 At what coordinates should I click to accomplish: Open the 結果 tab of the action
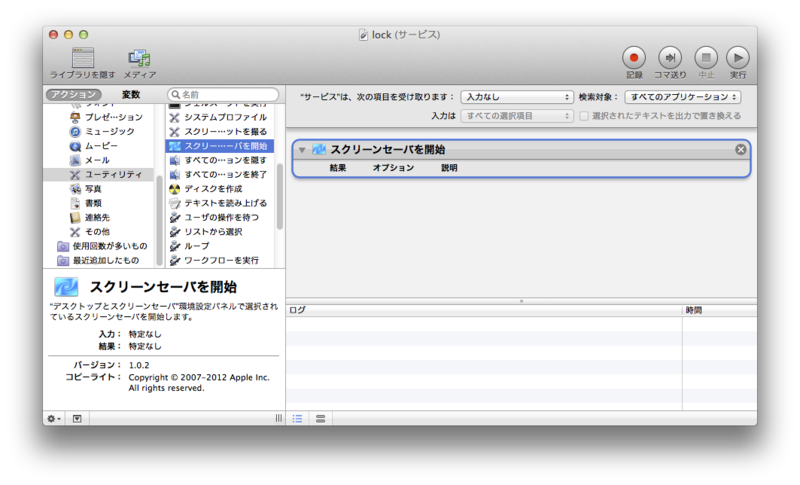point(338,167)
